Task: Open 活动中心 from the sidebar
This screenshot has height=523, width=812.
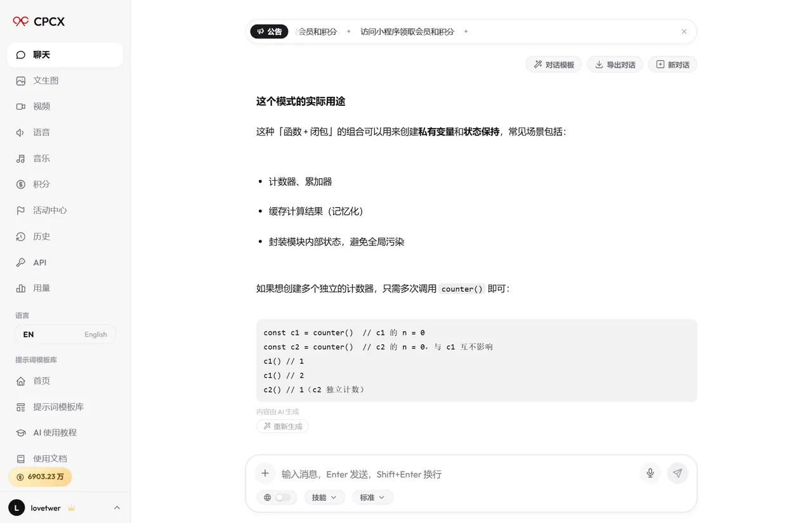Action: 65,210
